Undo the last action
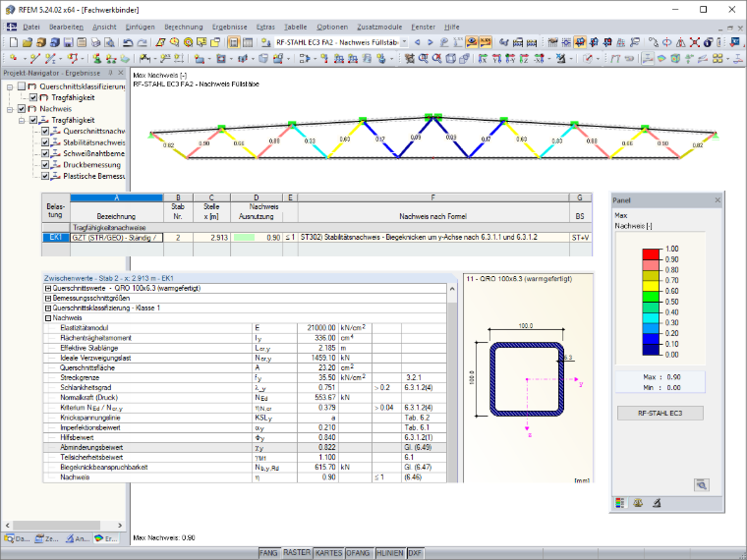 pyautogui.click(x=128, y=43)
